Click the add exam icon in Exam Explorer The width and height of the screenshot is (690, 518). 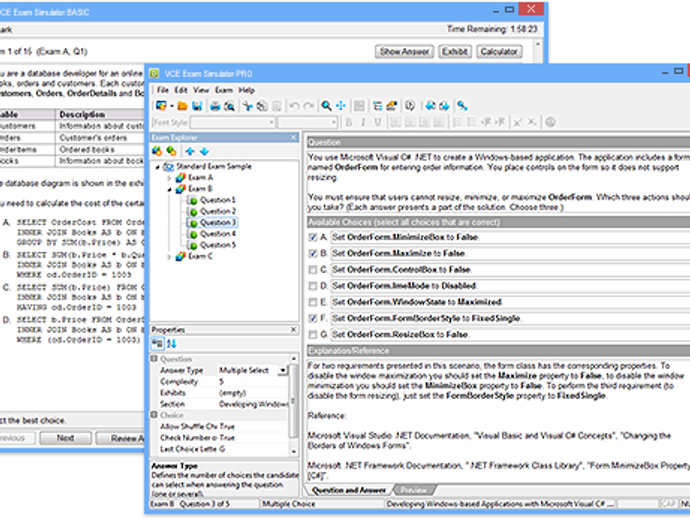(157, 151)
